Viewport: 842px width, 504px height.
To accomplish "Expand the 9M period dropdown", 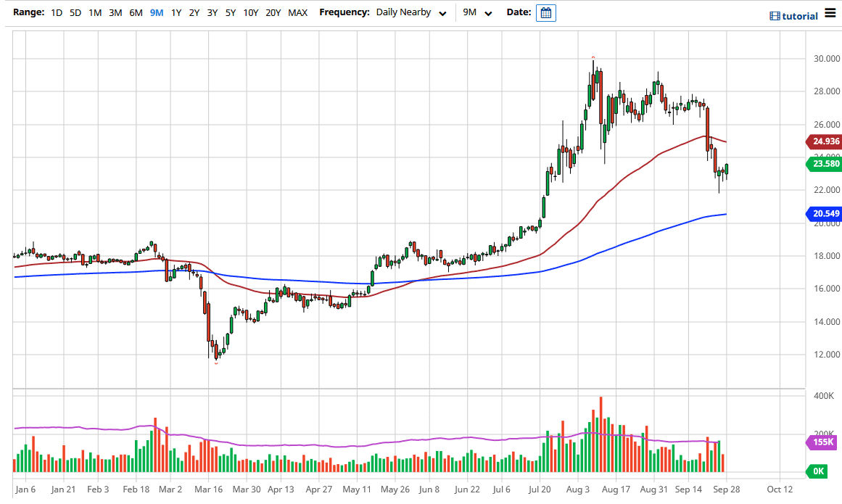I will pyautogui.click(x=477, y=12).
